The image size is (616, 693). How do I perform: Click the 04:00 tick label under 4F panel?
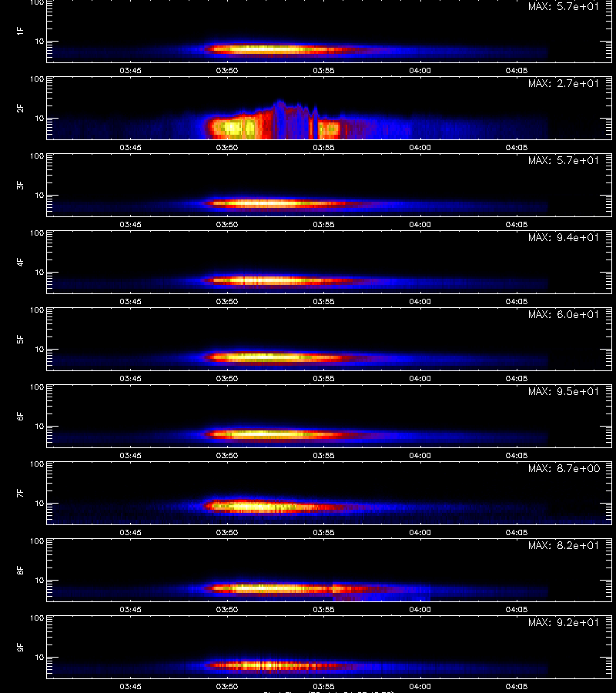point(420,301)
